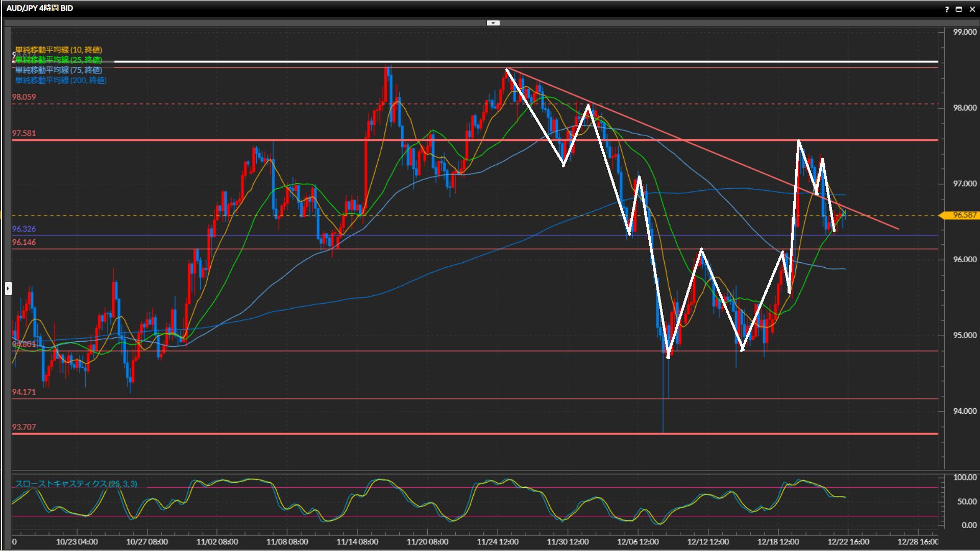The width and height of the screenshot is (980, 551).
Task: Select the 94.171 support line label
Action: (24, 392)
